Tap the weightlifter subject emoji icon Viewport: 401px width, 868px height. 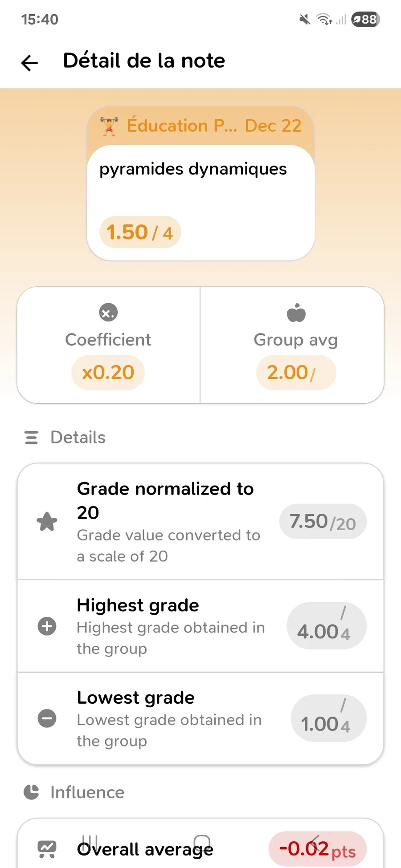tap(109, 126)
